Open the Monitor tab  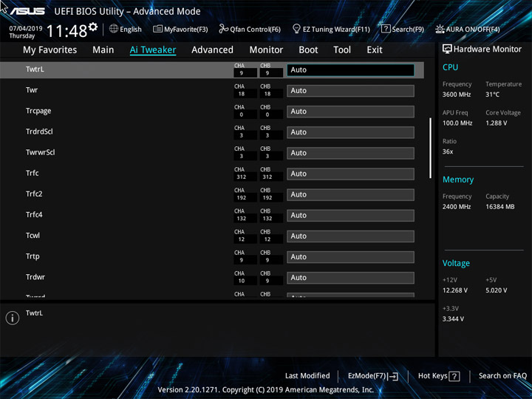pyautogui.click(x=266, y=50)
